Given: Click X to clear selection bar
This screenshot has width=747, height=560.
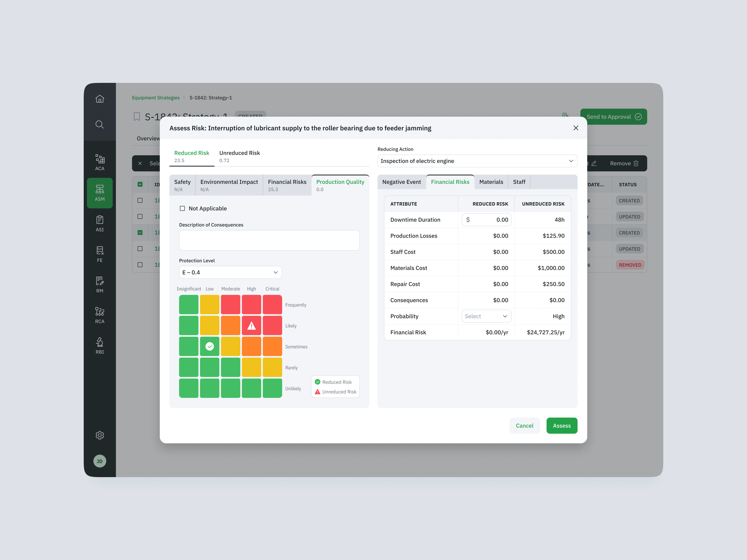Looking at the screenshot, I should 140,163.
